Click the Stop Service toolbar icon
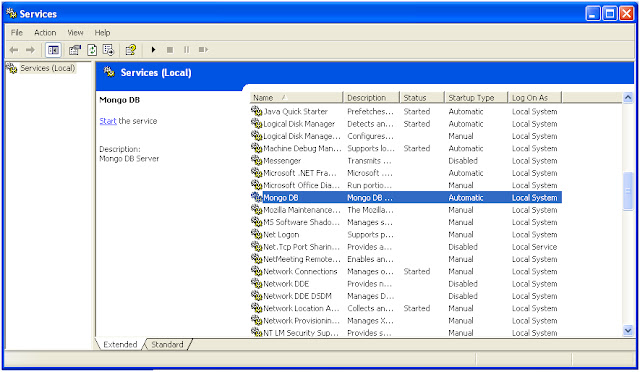This screenshot has height=372, width=640. pyautogui.click(x=170, y=50)
